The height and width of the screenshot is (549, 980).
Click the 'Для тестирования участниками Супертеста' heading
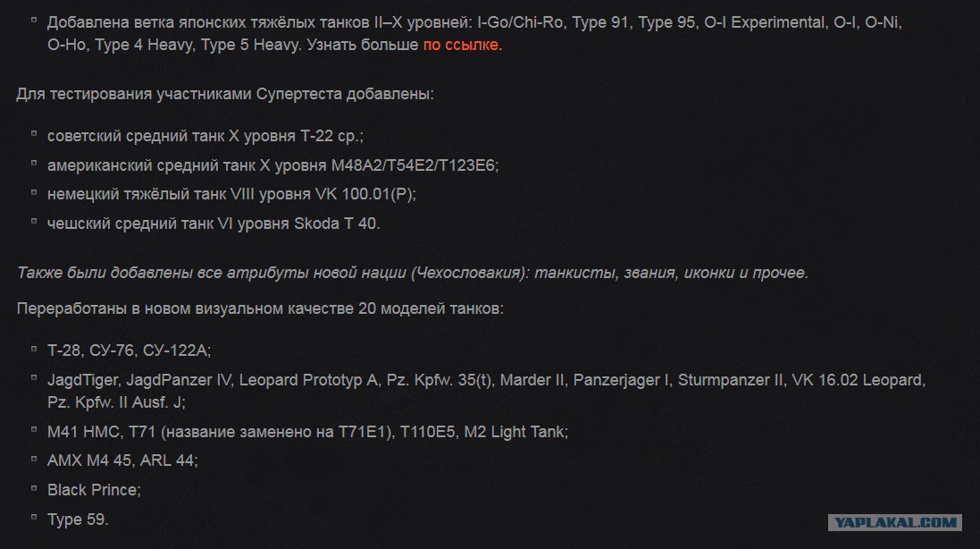[225, 95]
